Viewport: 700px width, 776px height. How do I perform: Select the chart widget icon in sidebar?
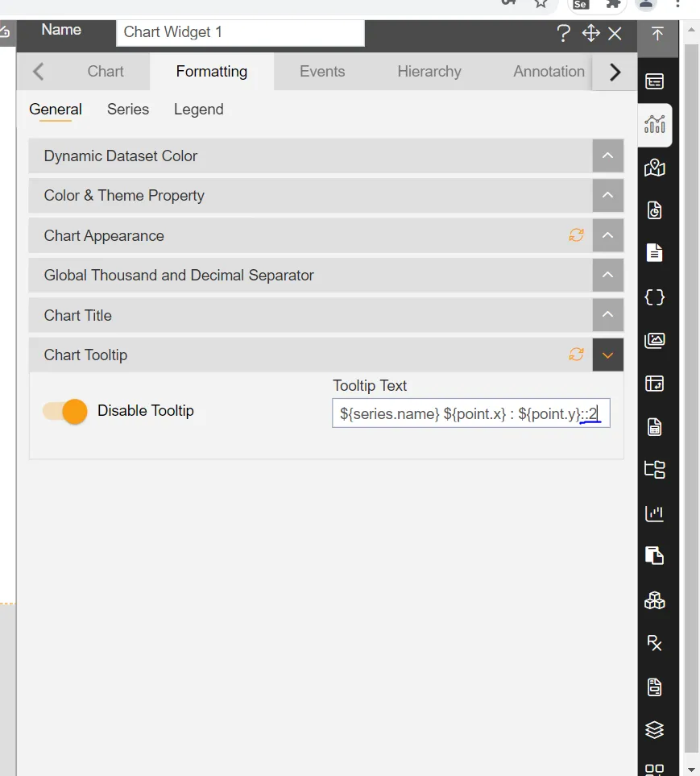click(654, 124)
